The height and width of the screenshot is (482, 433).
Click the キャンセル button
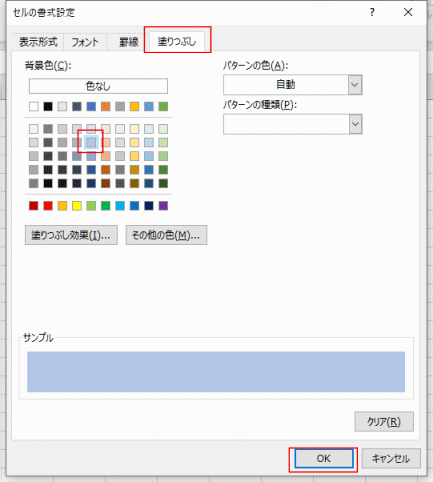pyautogui.click(x=391, y=459)
